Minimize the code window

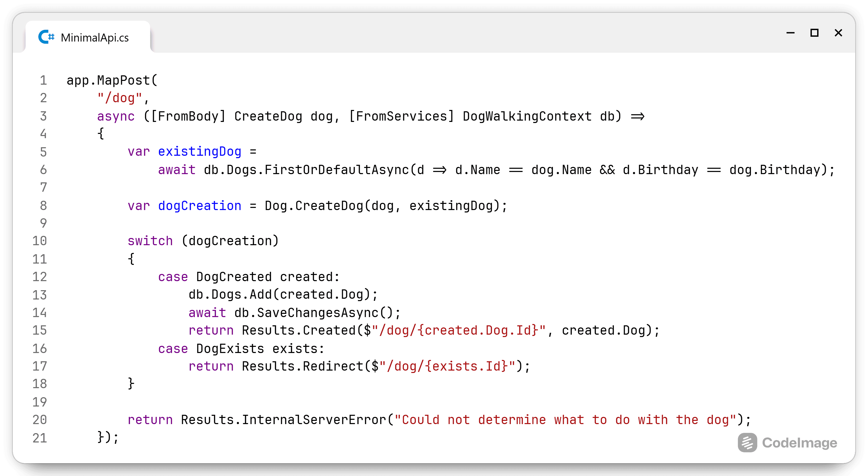[x=790, y=33]
